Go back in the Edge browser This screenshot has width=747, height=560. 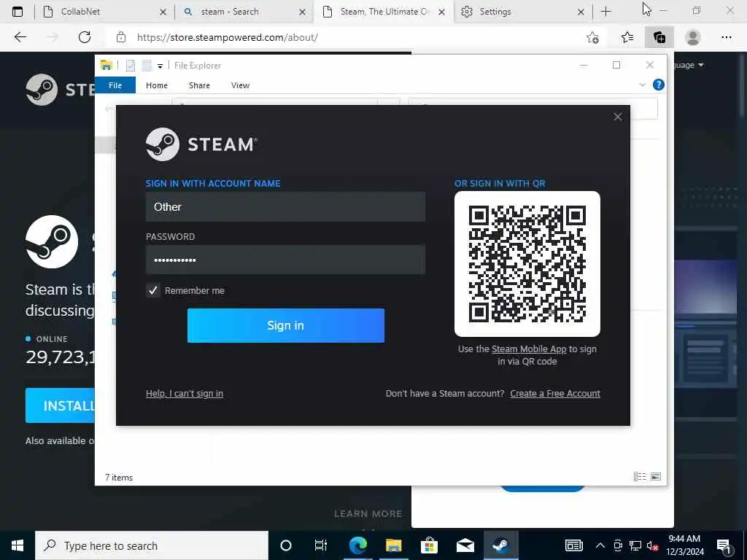tap(20, 37)
